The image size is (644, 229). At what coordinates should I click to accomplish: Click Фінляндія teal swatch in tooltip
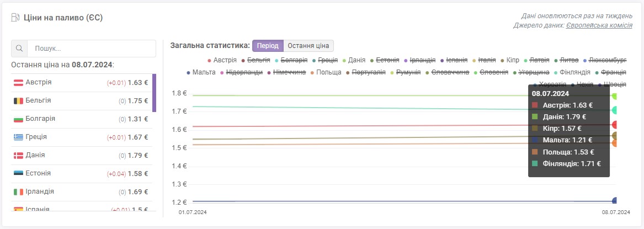pos(535,163)
